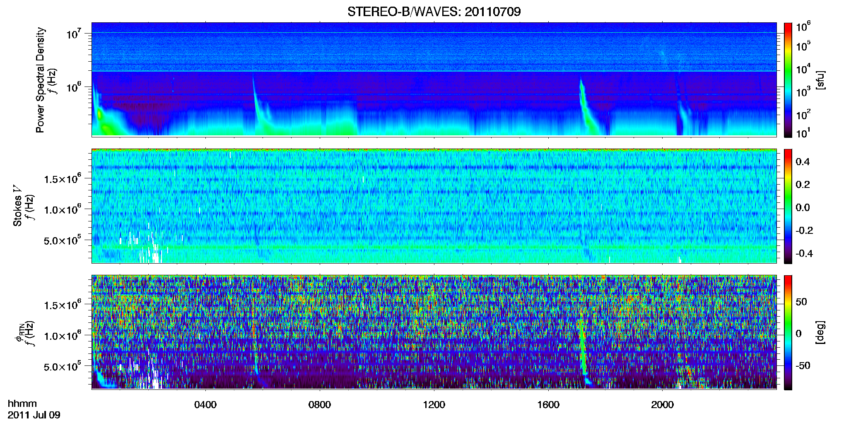Select 10^1 on the sfu color scale
This screenshot has width=868, height=447.
803,133
